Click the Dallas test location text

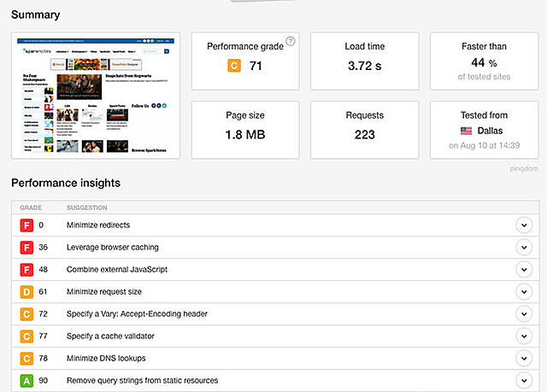490,131
